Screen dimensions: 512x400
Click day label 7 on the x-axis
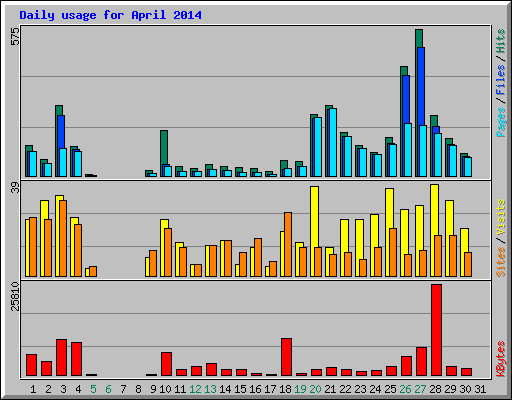(123, 389)
